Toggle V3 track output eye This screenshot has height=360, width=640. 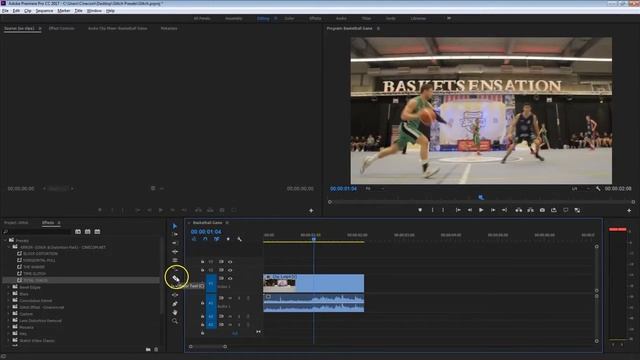point(230,262)
